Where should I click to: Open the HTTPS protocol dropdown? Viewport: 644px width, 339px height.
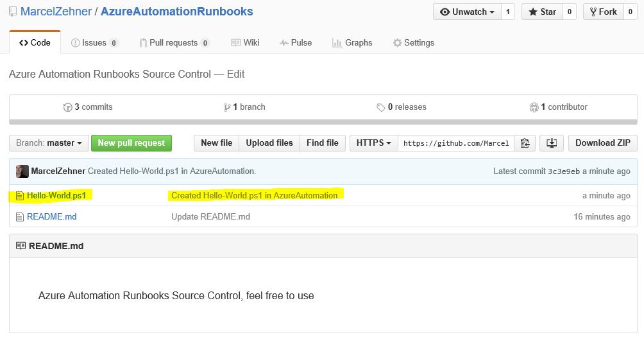[373, 143]
